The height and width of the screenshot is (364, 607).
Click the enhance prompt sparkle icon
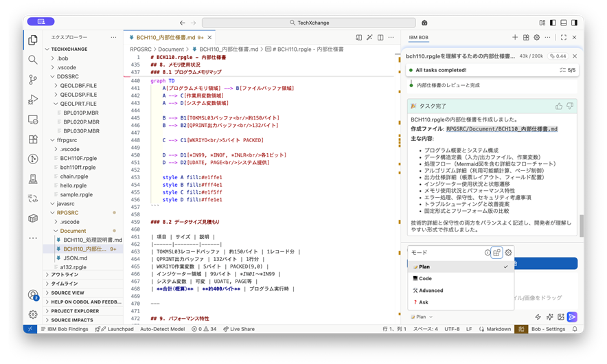[x=549, y=317]
